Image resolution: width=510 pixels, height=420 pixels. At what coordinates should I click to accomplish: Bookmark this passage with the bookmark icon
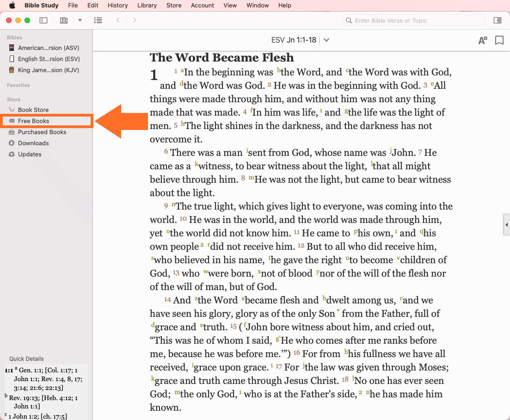click(499, 41)
